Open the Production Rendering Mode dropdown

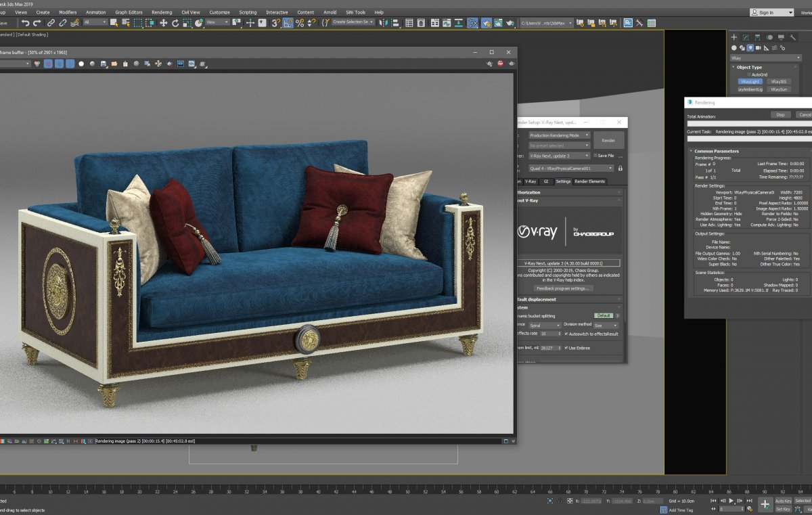pyautogui.click(x=560, y=135)
